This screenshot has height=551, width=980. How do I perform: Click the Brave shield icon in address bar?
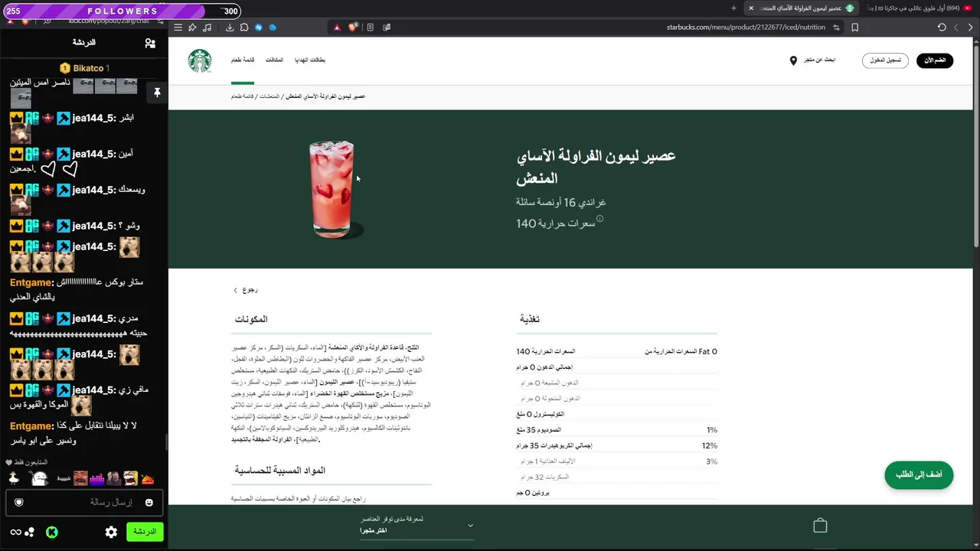coord(352,28)
